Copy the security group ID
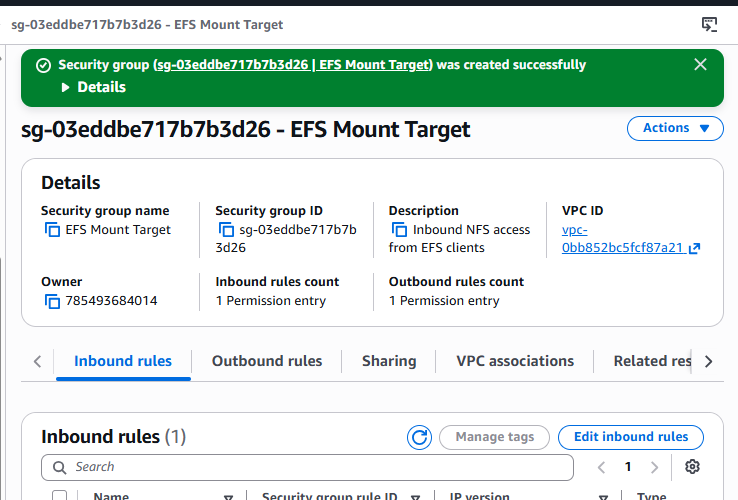The height and width of the screenshot is (500, 738). click(x=226, y=230)
